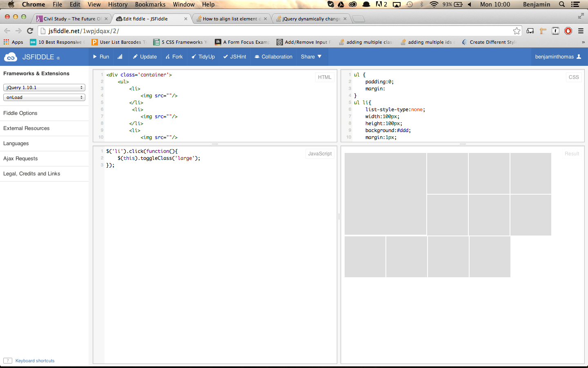588x368 pixels.
Task: Switch to the 'jQuery dynamically change' browser tab
Action: point(310,18)
